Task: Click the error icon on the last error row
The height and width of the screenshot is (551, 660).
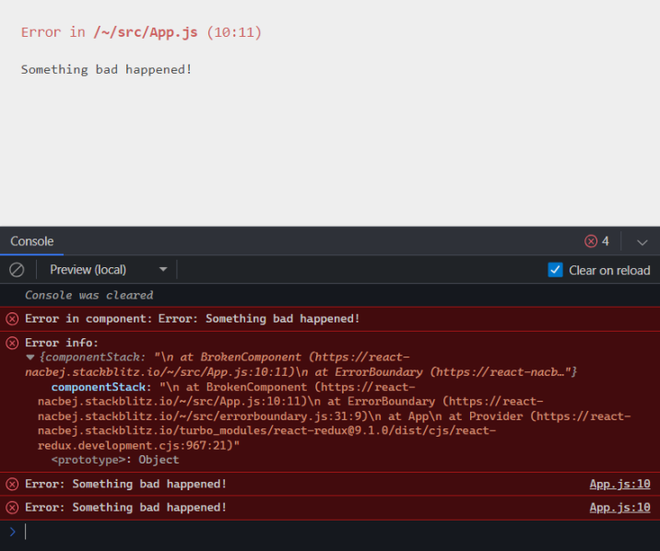Action: 12,507
